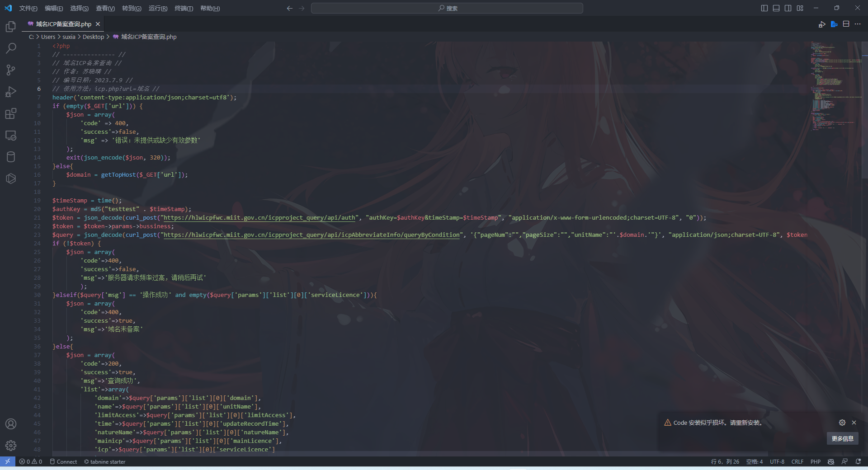Viewport: 868px width, 470px height.
Task: Open the Run and Debug view
Action: pyautogui.click(x=11, y=92)
